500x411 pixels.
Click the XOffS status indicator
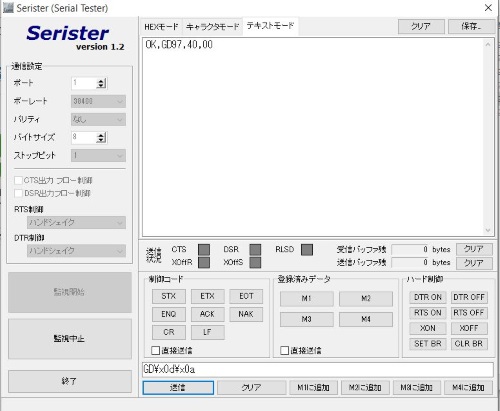(x=255, y=262)
